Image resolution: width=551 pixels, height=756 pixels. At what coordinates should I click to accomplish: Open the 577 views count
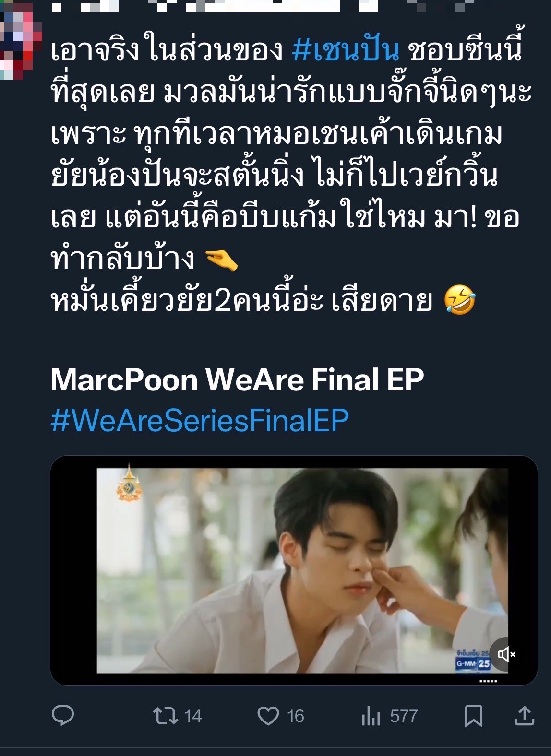coord(404,716)
